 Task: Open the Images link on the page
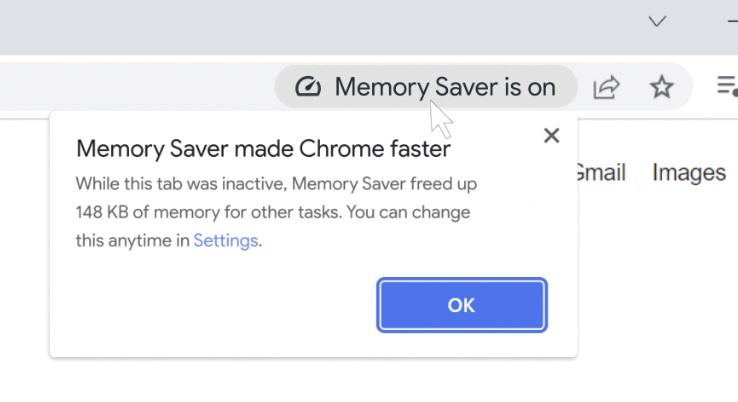689,173
